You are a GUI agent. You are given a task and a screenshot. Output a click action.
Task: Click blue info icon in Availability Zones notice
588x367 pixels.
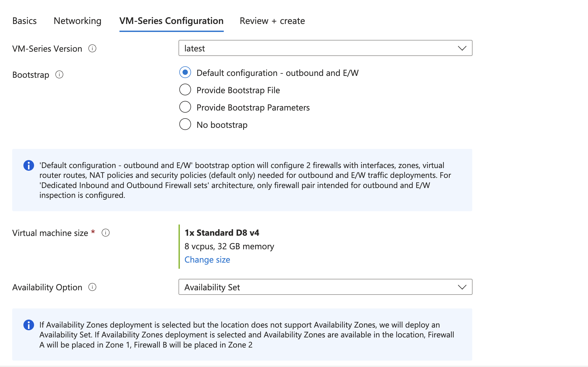29,325
